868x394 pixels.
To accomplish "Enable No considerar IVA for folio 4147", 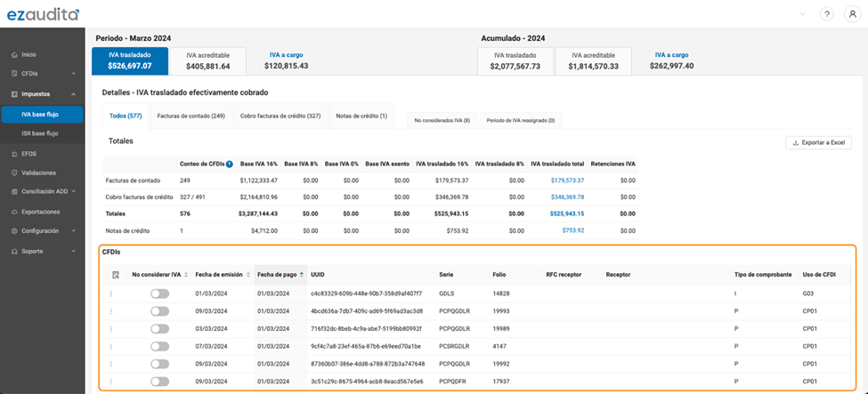I will click(x=159, y=346).
